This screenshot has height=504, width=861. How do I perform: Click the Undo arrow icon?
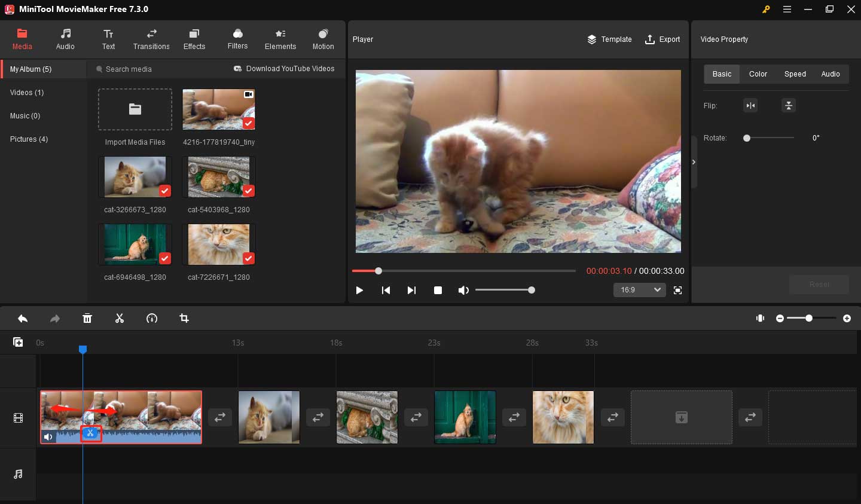(23, 319)
